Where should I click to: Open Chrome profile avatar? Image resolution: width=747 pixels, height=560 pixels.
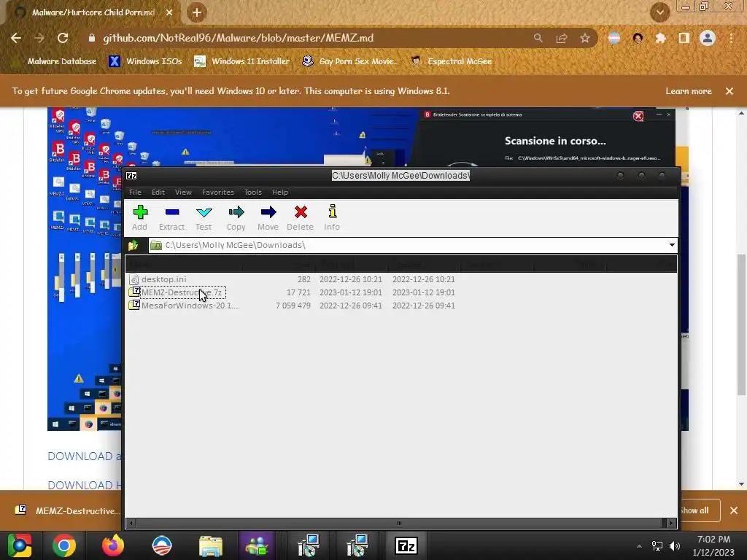[x=708, y=38]
